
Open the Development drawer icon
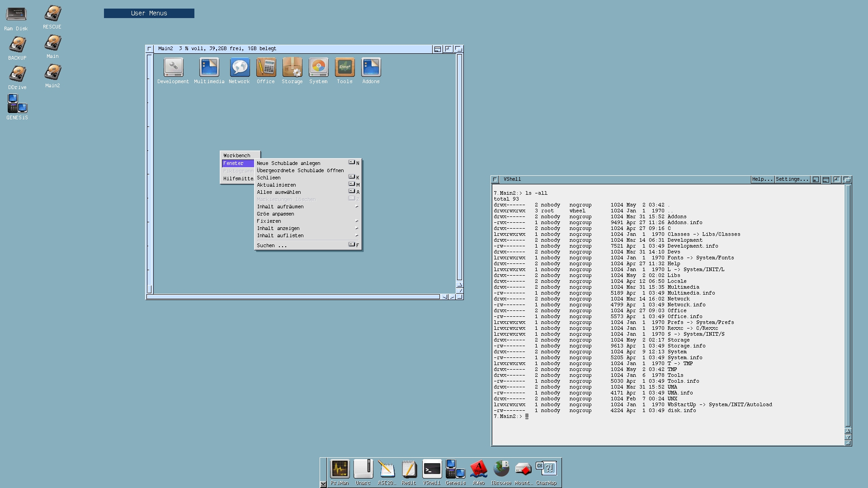tap(173, 68)
